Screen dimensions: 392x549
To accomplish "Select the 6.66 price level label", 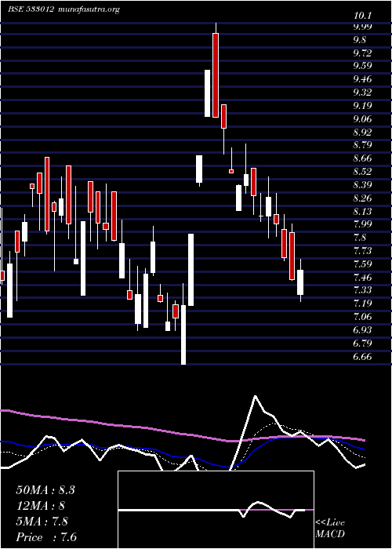I will click(362, 357).
